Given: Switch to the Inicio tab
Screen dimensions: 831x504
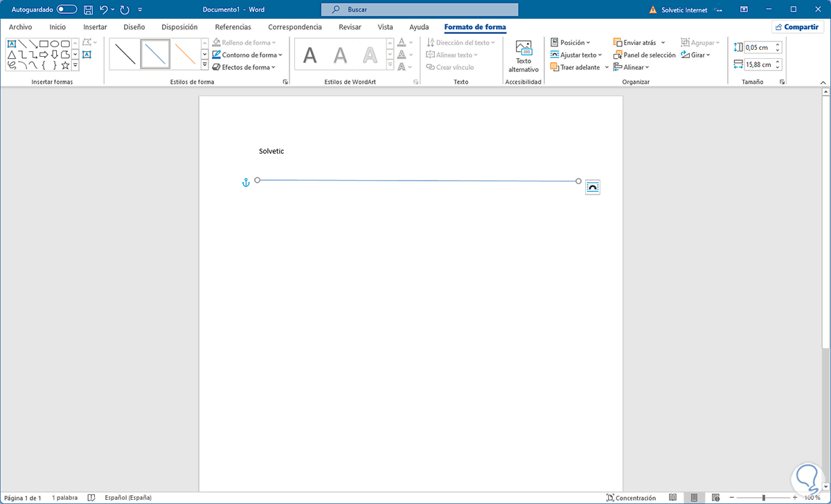Looking at the screenshot, I should coord(57,27).
